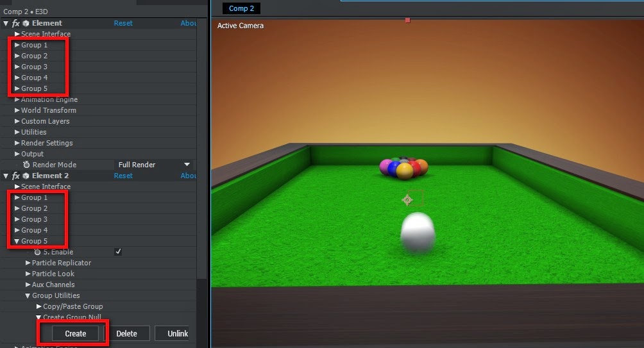Expand Scene Interface under Element 2
This screenshot has width=644, height=348.
click(x=17, y=186)
